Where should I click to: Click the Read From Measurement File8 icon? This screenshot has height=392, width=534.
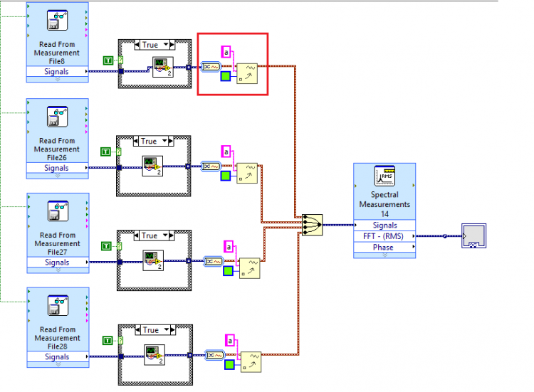pyautogui.click(x=57, y=21)
